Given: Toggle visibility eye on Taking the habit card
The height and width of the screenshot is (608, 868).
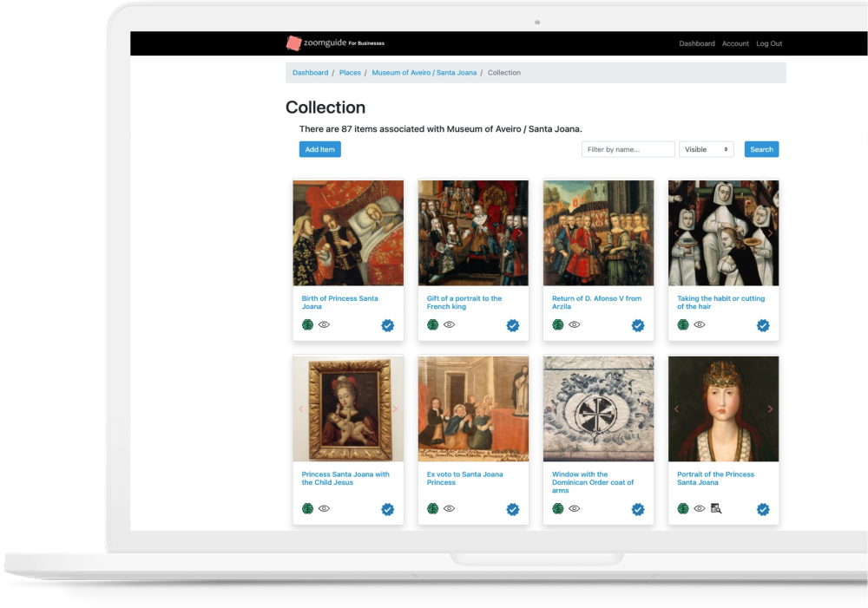Looking at the screenshot, I should point(700,324).
